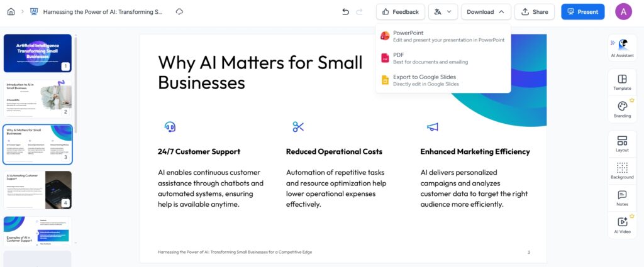Collapse the Download dropdown menu
The image size is (644, 267).
[486, 12]
